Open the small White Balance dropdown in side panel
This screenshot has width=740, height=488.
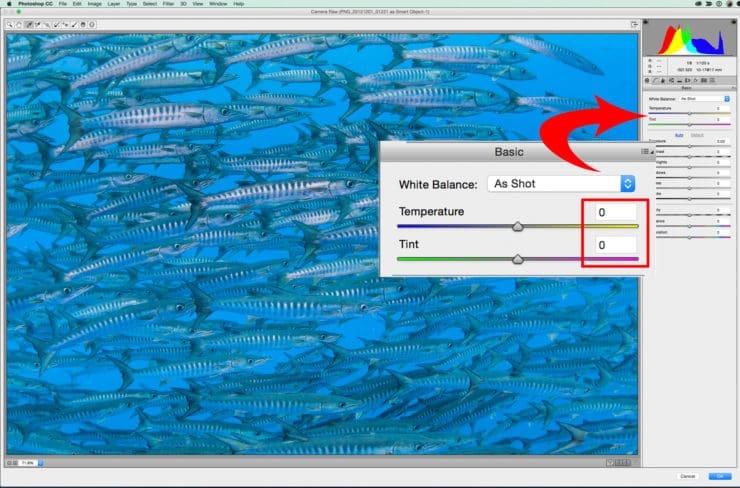click(x=705, y=99)
